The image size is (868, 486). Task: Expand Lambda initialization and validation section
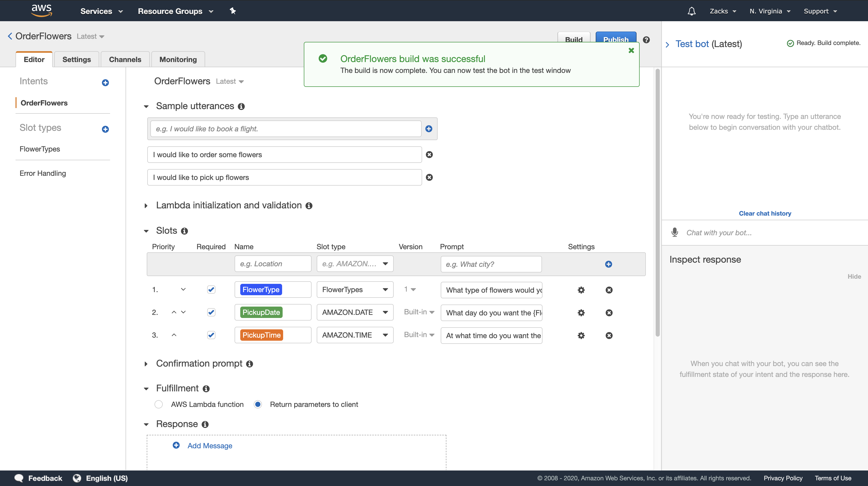[x=146, y=206]
